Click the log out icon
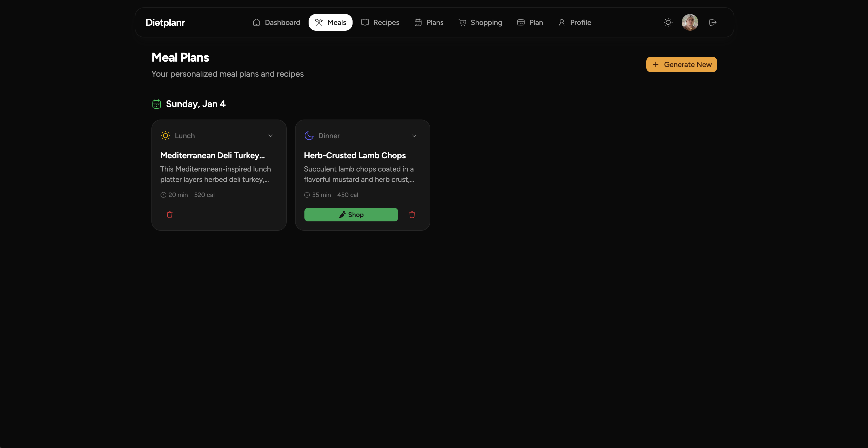 pyautogui.click(x=713, y=22)
